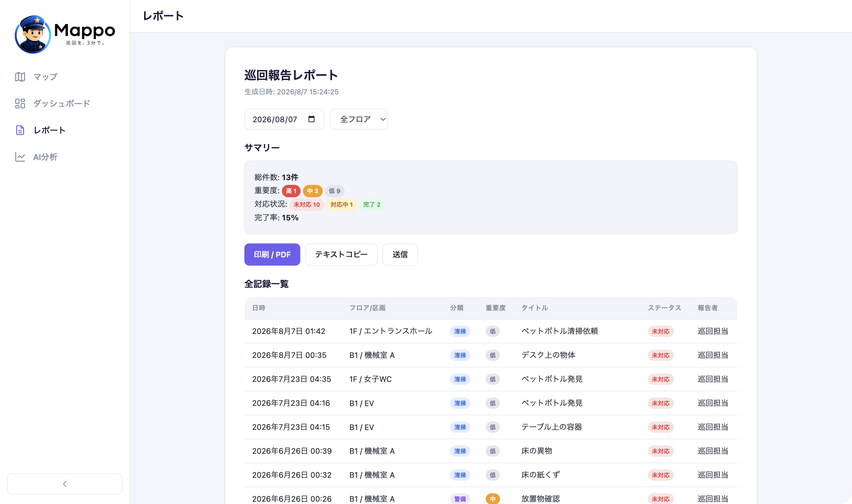The width and height of the screenshot is (852, 504).
Task: Click the 完了率 15% summary line
Action: point(276,218)
